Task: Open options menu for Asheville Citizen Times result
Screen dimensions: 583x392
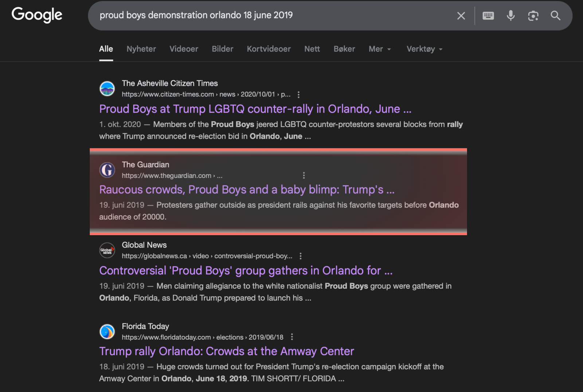Action: coord(298,95)
